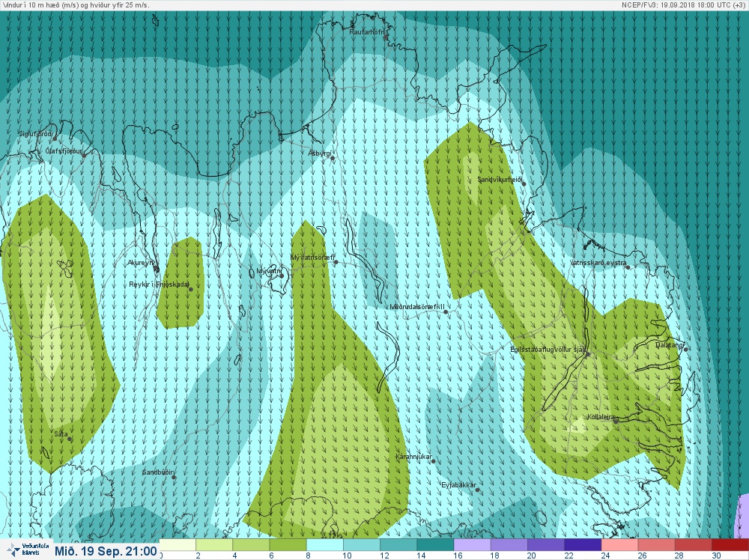Select the 6–8 m/s olive green legend swatch
Viewport: 749px width, 560px height.
point(288,545)
